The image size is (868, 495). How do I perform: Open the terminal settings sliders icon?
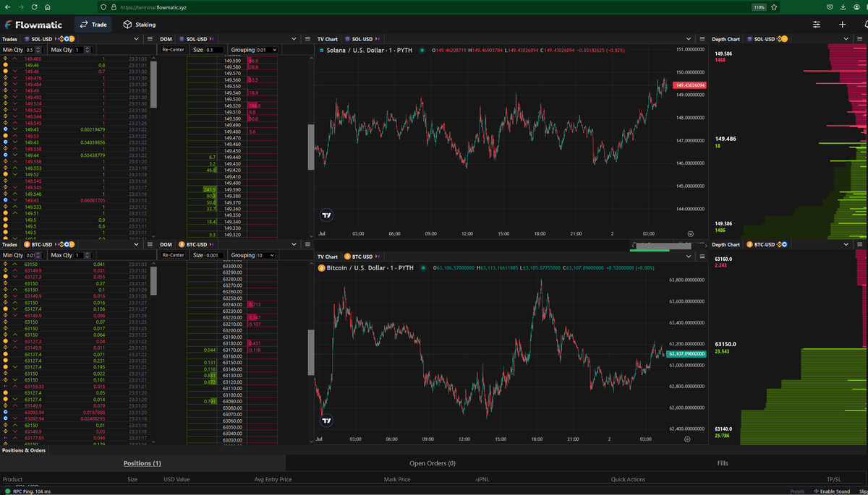click(817, 25)
